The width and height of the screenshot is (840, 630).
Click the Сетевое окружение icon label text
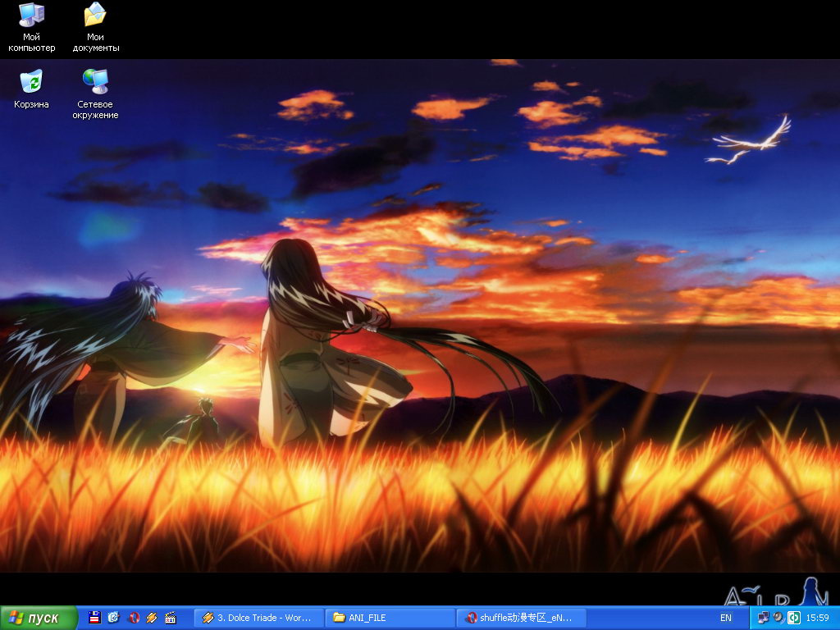point(97,110)
